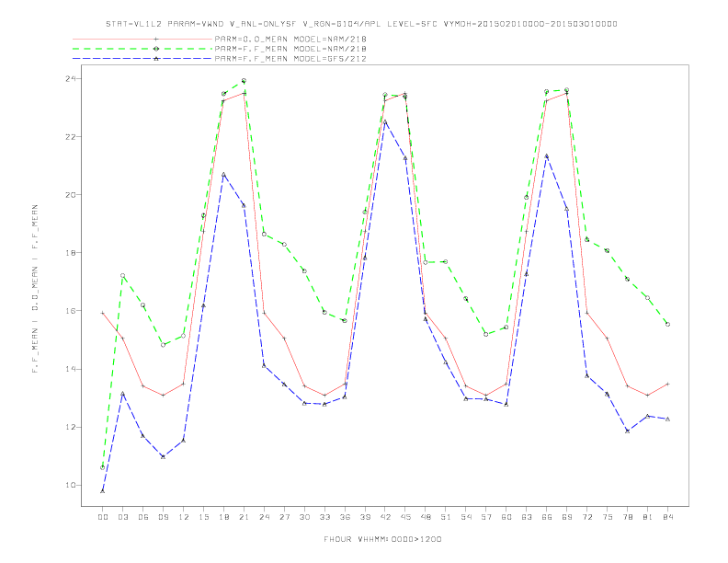Screen dimensions: 728x563
Task: Click x-axis forecast hour label 15
Action: pos(203,517)
